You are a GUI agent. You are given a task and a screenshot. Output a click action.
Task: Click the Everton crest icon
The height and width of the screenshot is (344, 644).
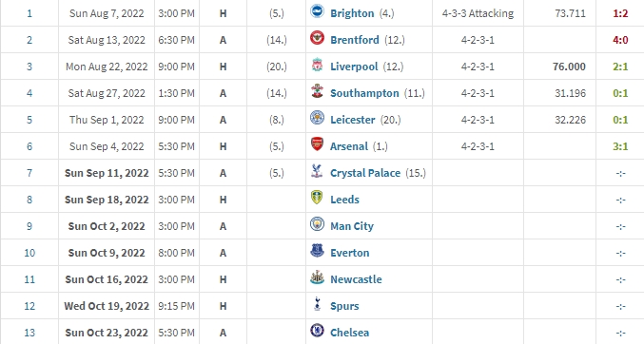[x=317, y=251]
